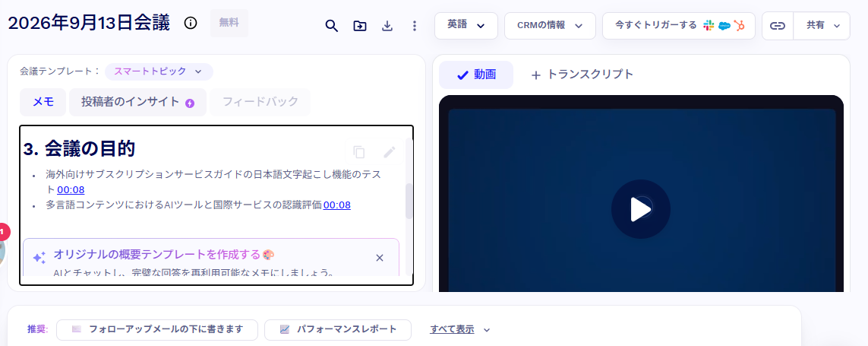The image size is (868, 346).
Task: Open パフォーマンスレポート suggestion
Action: (x=338, y=329)
